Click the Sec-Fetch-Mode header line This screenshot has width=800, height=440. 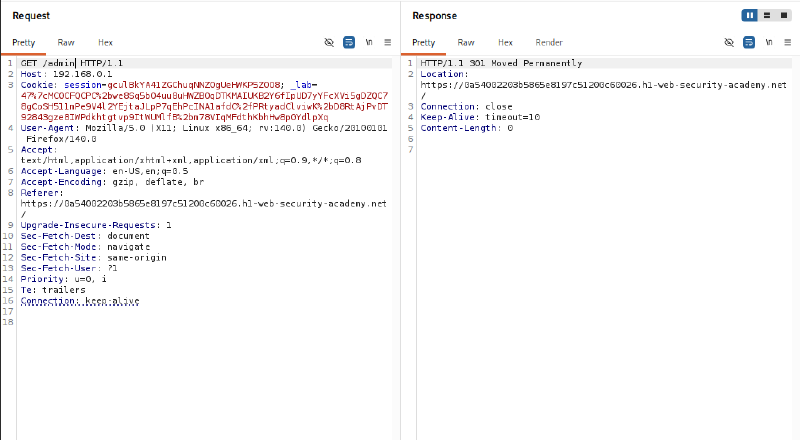(85, 247)
